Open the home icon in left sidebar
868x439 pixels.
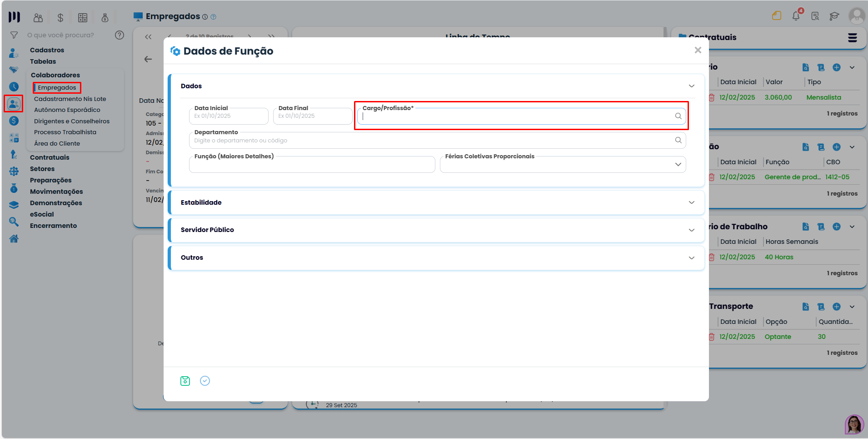pyautogui.click(x=14, y=238)
